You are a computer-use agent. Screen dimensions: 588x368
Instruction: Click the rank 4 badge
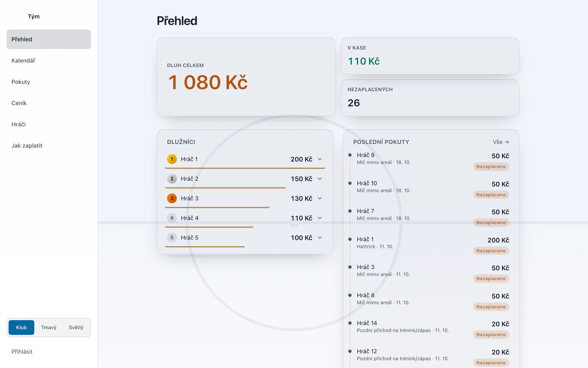(x=172, y=218)
